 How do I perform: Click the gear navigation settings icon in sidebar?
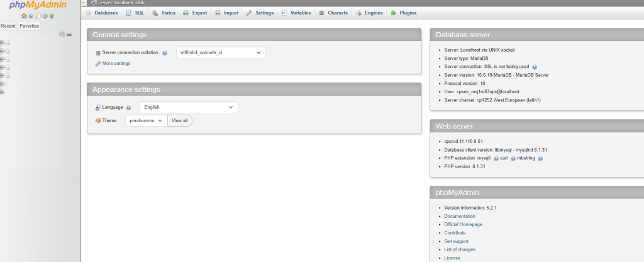[x=45, y=16]
